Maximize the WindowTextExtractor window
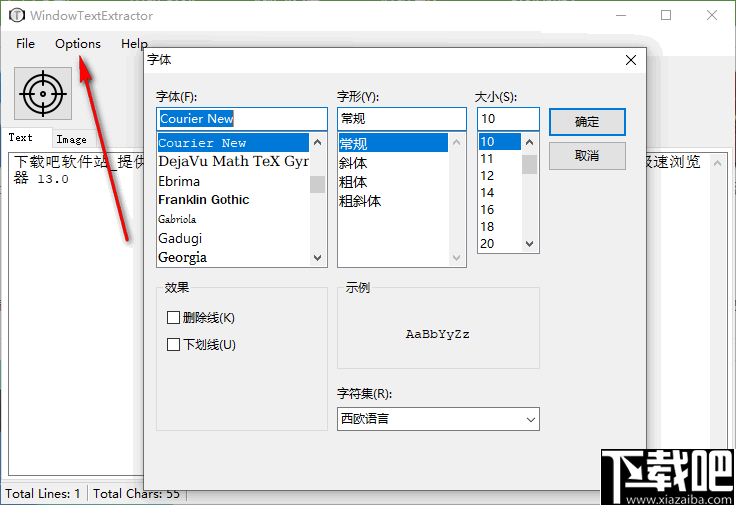The image size is (736, 505). tap(666, 15)
